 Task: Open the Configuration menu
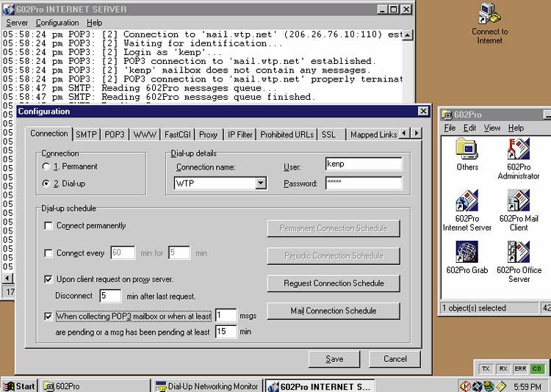(x=57, y=23)
